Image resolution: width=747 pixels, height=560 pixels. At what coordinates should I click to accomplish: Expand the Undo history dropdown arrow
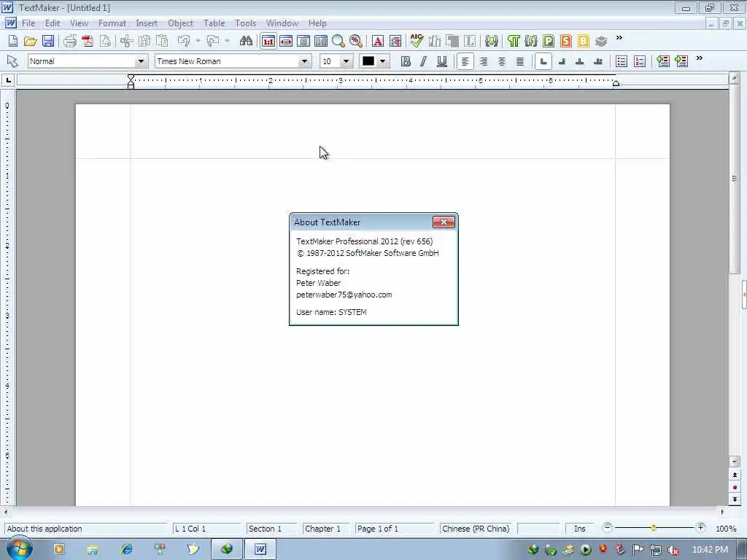click(198, 42)
